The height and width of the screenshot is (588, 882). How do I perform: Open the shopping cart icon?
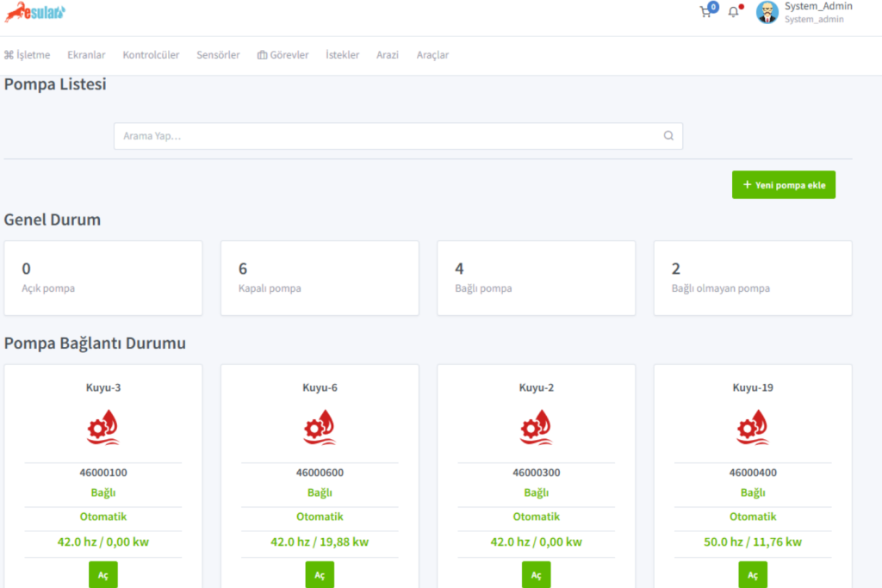[x=706, y=12]
